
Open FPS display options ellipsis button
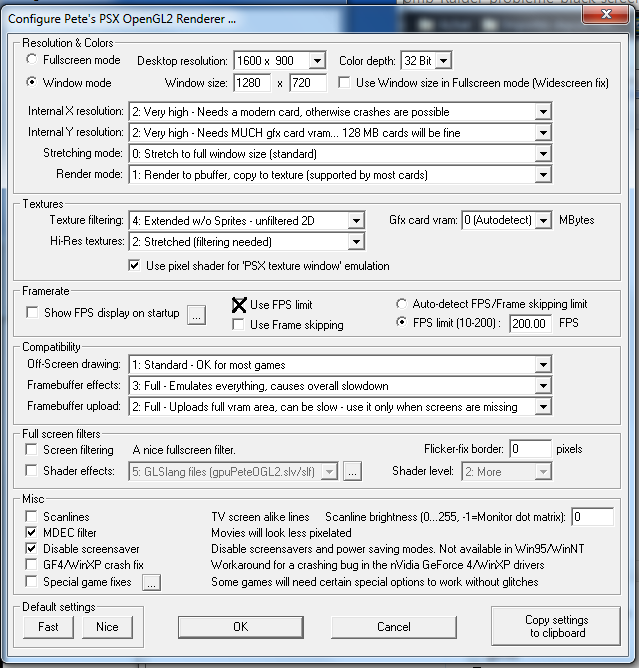(x=196, y=315)
